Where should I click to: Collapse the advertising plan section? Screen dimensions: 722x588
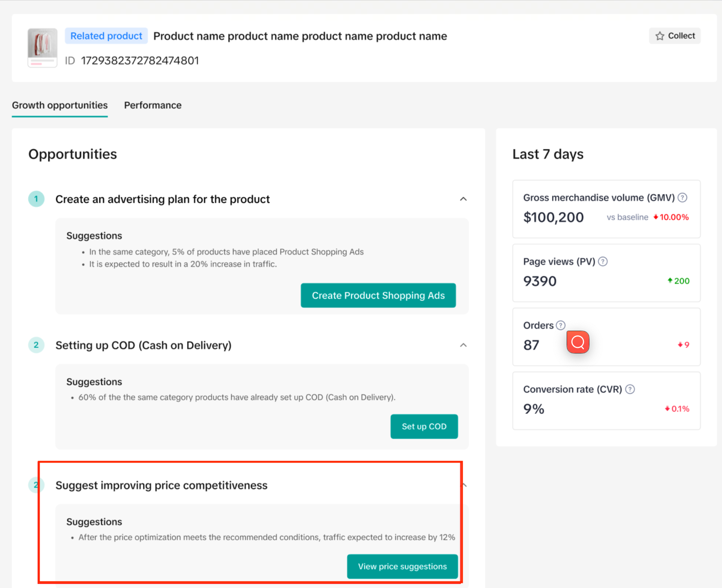pyautogui.click(x=463, y=199)
